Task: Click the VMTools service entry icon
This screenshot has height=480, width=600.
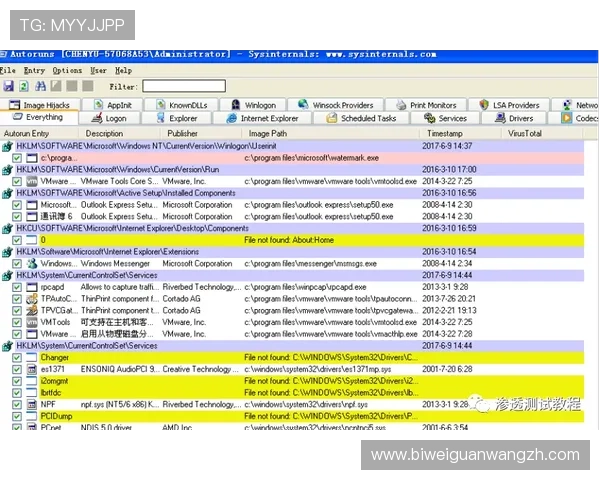Action: point(32,322)
